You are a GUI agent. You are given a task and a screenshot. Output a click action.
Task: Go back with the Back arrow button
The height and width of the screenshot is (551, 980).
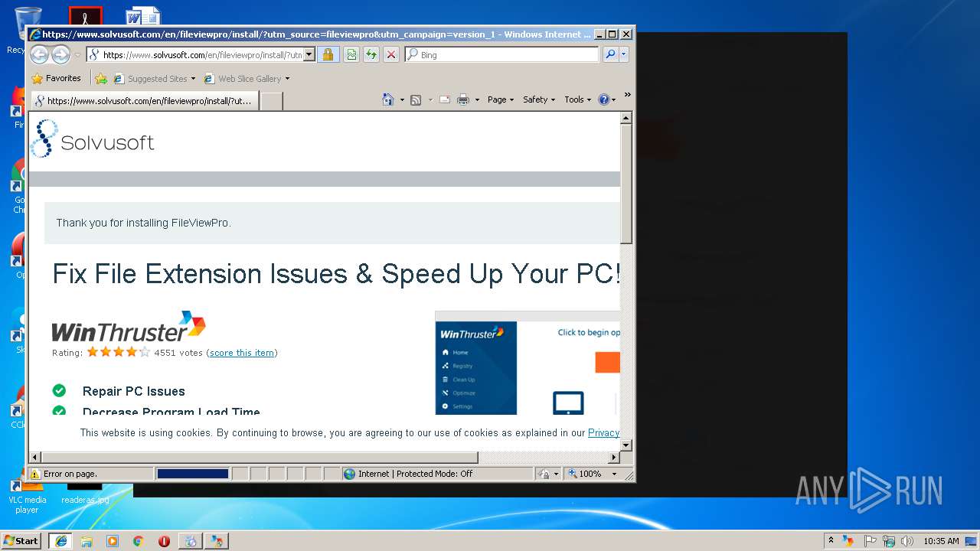[x=39, y=54]
